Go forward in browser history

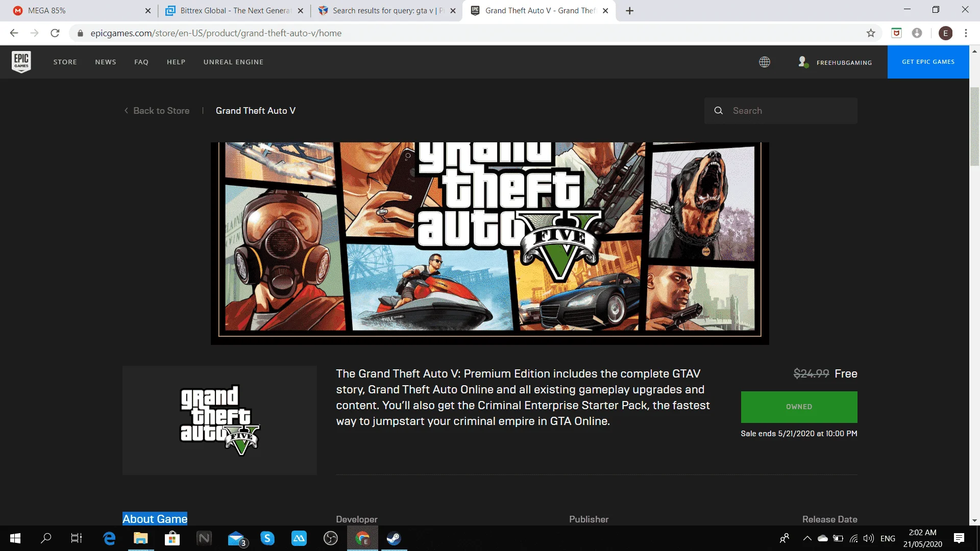point(34,33)
